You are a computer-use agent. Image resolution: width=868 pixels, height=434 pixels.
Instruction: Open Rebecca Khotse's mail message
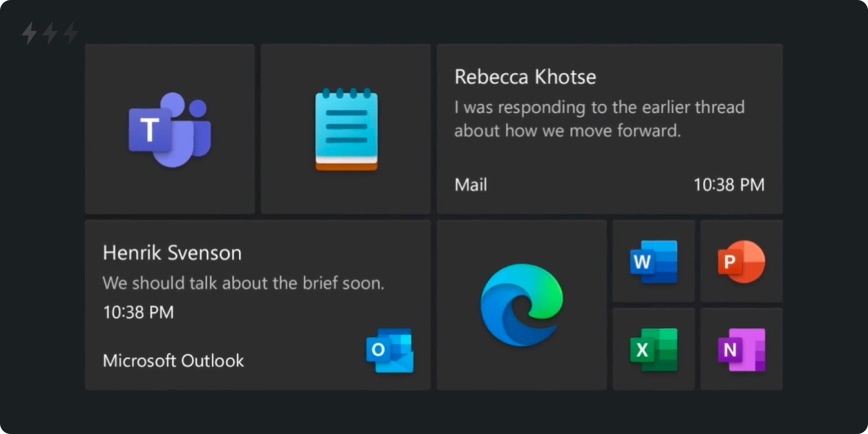click(x=610, y=129)
